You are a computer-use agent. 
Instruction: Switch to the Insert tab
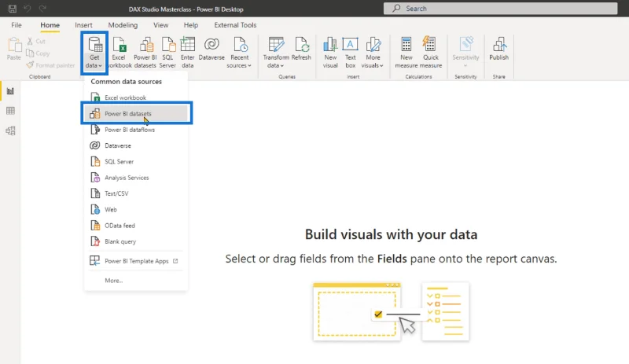(83, 25)
